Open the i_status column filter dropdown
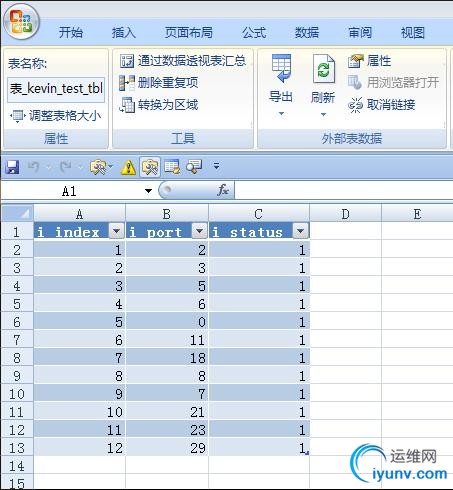This screenshot has width=453, height=490. pos(300,231)
